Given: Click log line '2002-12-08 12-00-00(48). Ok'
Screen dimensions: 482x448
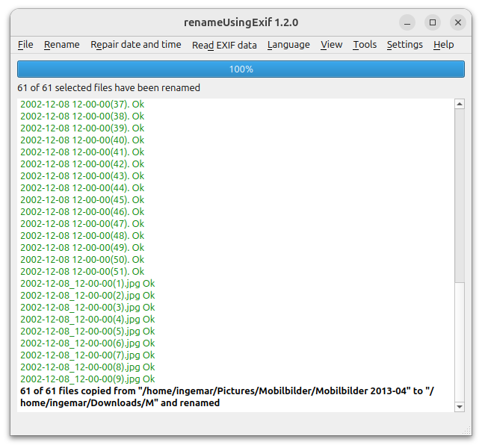Looking at the screenshot, I should (x=82, y=236).
